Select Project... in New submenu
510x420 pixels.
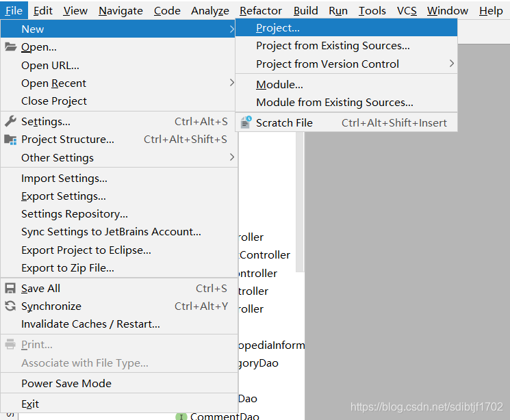click(x=346, y=27)
